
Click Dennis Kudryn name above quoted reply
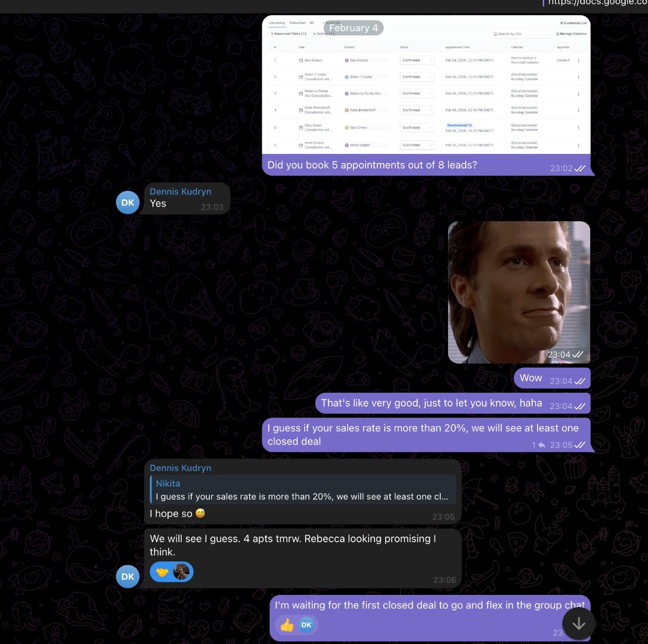180,468
